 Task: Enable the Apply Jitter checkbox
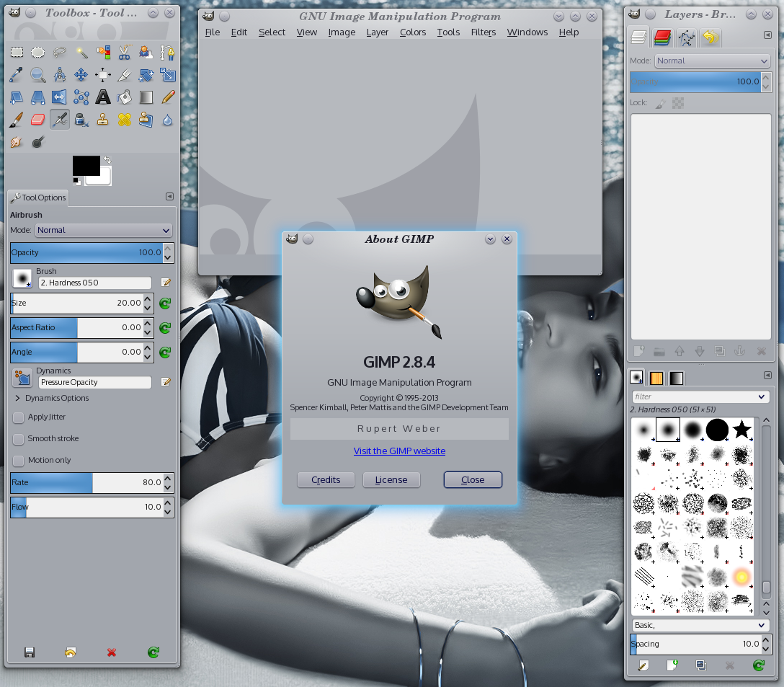pyautogui.click(x=19, y=417)
